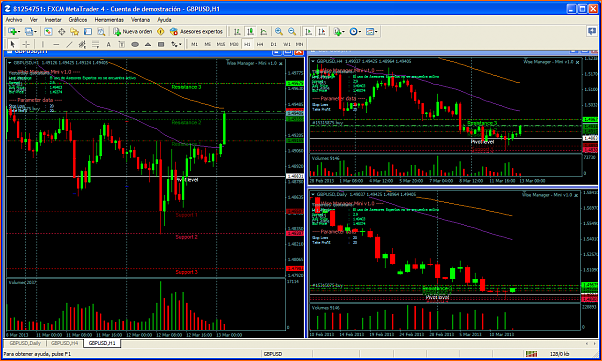Open the chat bubble icon at toolbar right
This screenshot has width=602, height=361.
pos(592,31)
